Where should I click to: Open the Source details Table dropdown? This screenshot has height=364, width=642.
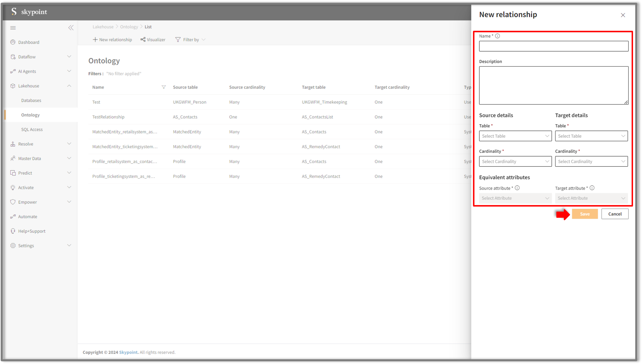click(515, 136)
